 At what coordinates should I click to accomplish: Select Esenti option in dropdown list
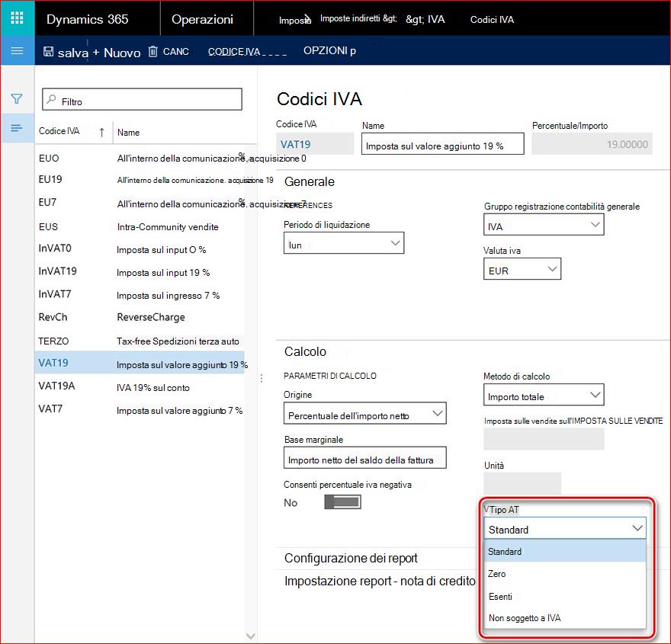pyautogui.click(x=564, y=596)
